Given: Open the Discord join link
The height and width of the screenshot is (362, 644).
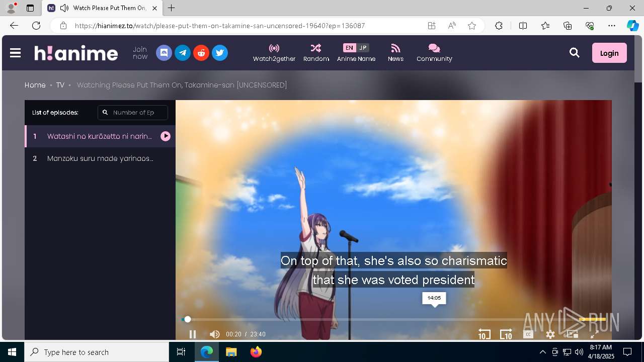Looking at the screenshot, I should point(164,53).
